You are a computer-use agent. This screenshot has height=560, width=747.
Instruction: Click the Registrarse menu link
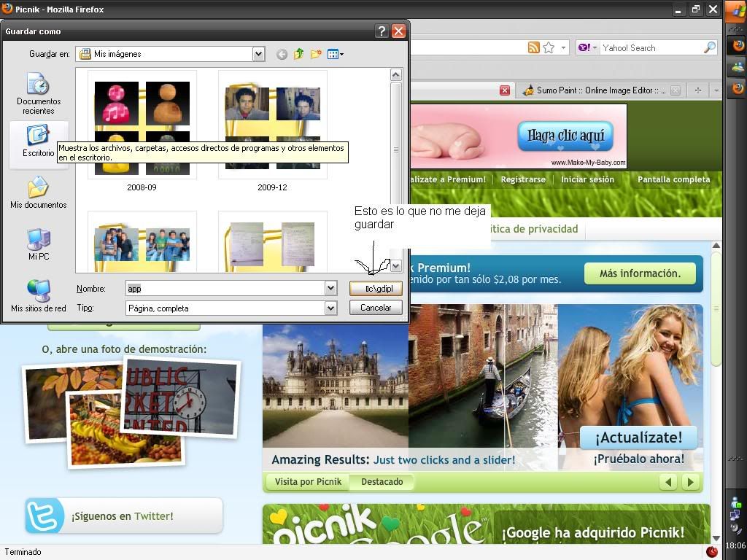tap(523, 179)
